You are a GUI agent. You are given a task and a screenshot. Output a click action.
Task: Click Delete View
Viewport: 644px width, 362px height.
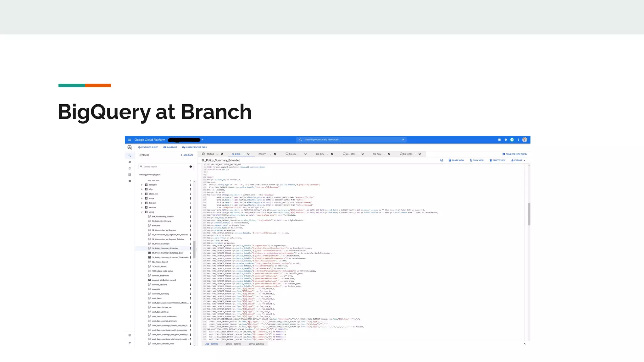[497, 160]
